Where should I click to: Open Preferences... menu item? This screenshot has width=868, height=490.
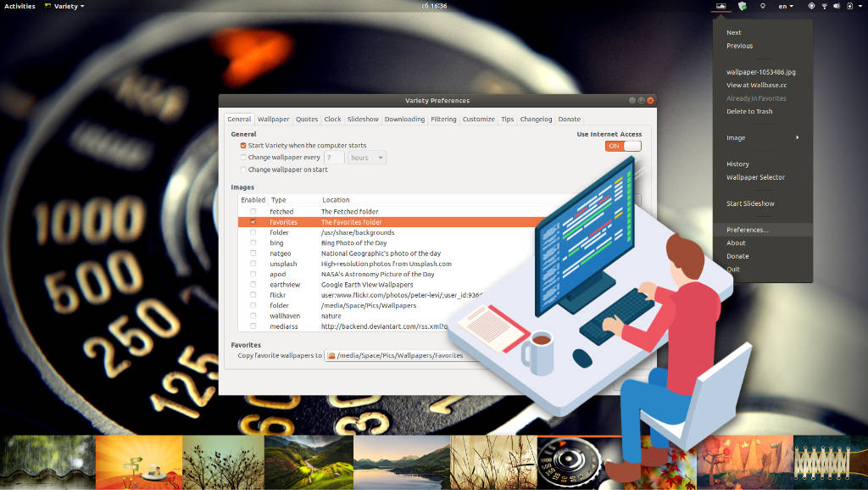[763, 230]
